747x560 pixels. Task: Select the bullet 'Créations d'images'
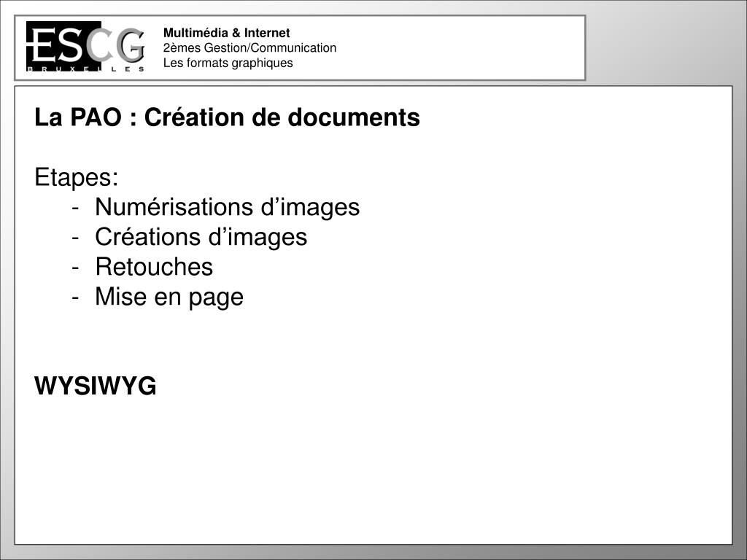(x=201, y=237)
